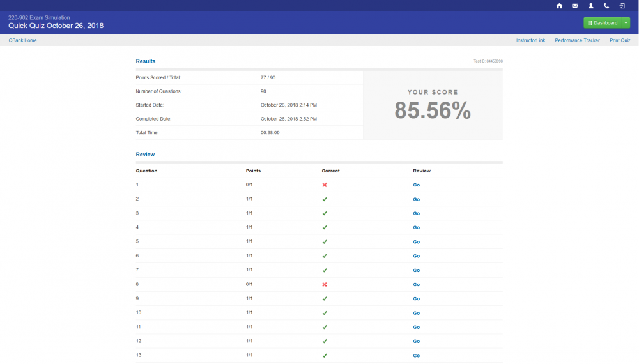Open the InstructorLink menu item
Screen dimensions: 639x364
click(530, 40)
